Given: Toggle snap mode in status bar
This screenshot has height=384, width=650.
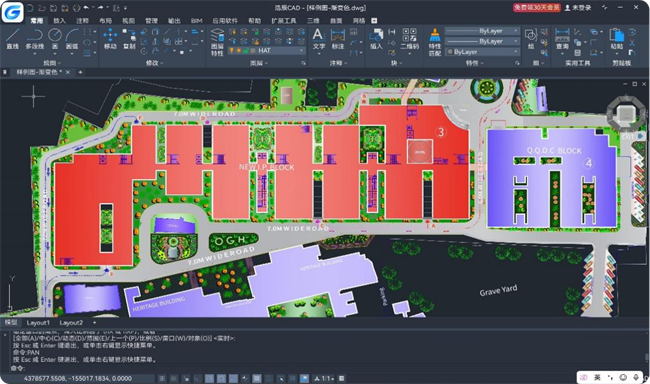Looking at the screenshot, I should pyautogui.click(x=162, y=378).
